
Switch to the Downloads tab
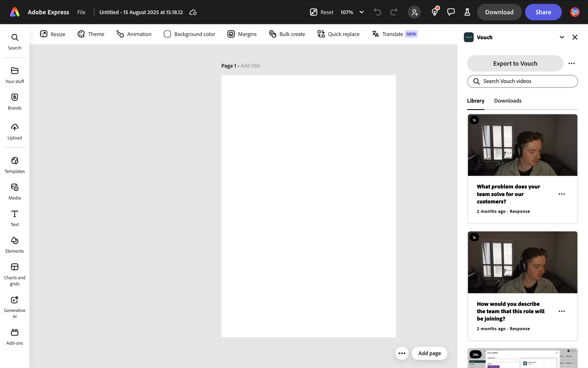[x=508, y=101]
